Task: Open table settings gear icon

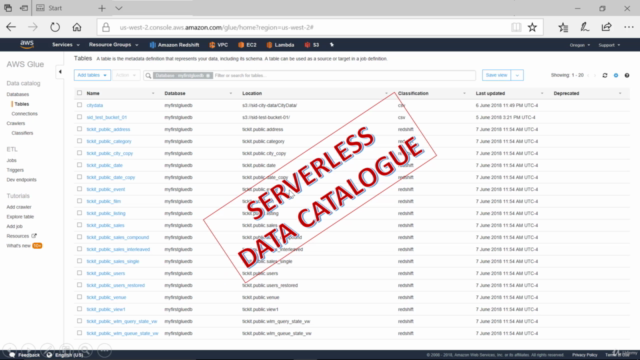Action: click(x=616, y=76)
